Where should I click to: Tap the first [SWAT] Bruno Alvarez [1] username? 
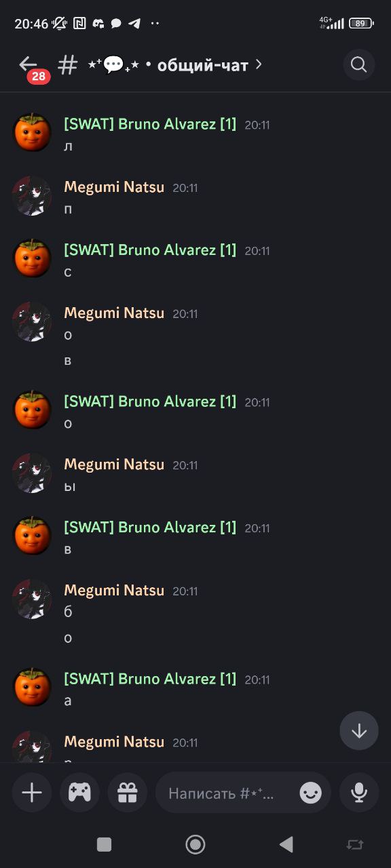pos(150,124)
